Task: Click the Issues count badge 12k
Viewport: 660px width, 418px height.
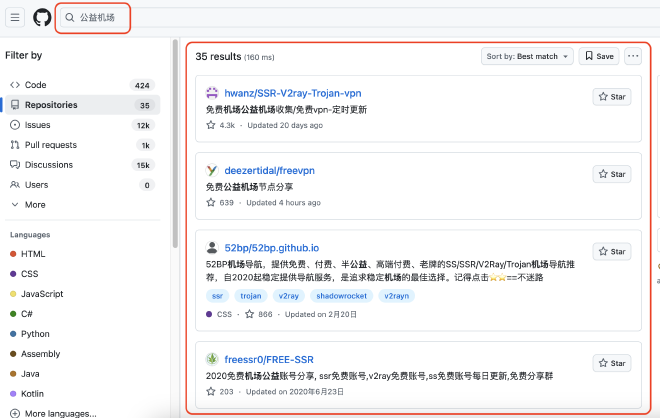Action: click(143, 125)
